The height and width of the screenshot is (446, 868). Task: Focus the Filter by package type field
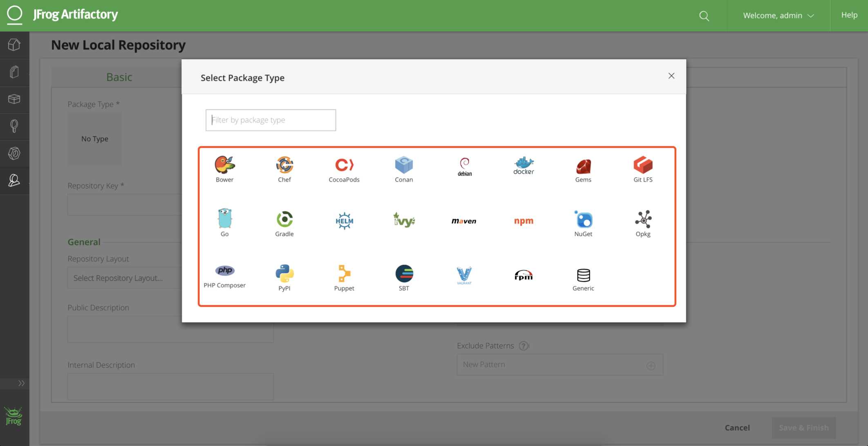271,120
